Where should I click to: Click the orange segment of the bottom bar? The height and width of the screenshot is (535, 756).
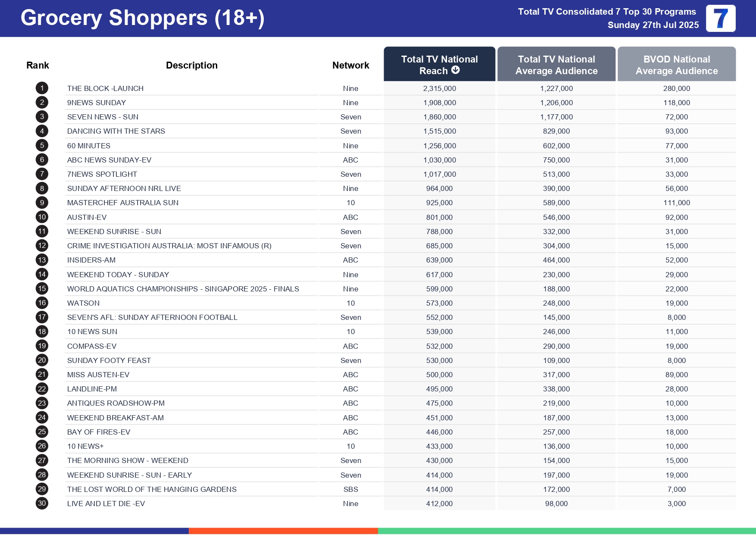283,531
